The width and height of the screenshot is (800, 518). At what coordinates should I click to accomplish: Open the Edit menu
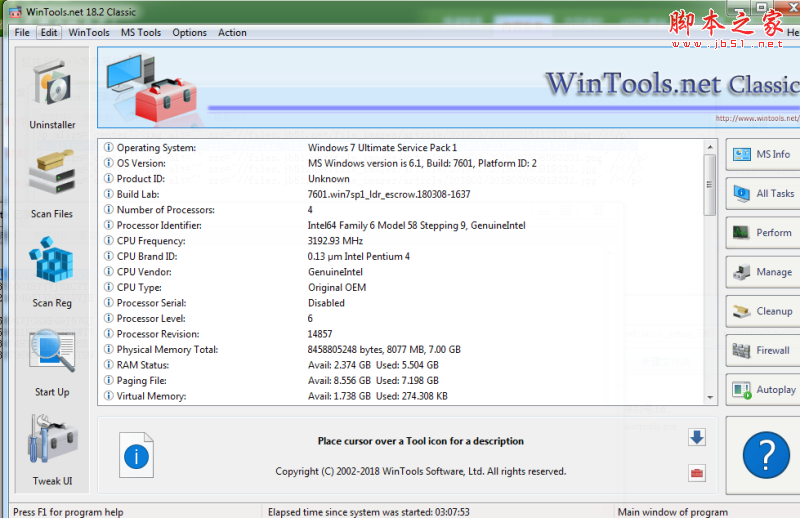[x=49, y=33]
